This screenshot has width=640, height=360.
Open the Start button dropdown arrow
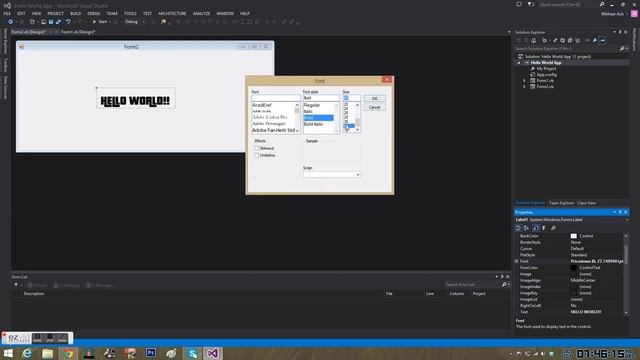pos(109,22)
